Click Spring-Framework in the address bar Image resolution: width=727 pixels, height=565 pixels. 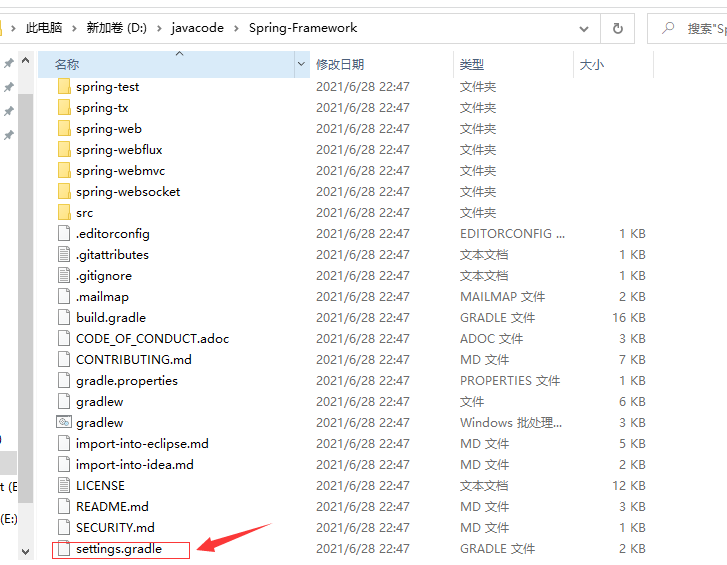303,28
